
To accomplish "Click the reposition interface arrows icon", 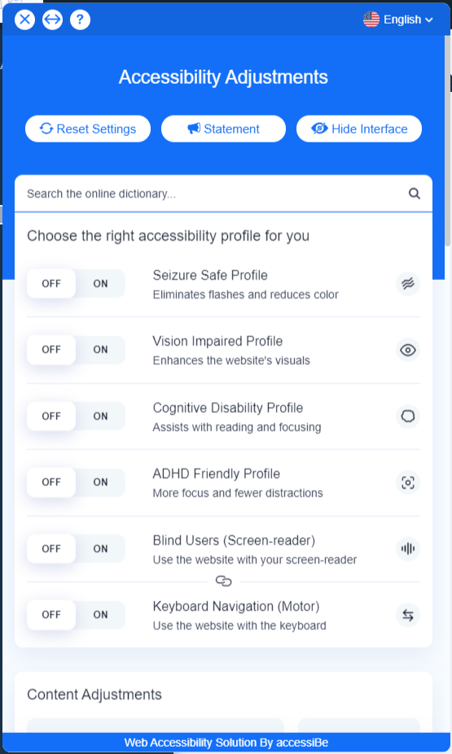I will [x=52, y=20].
